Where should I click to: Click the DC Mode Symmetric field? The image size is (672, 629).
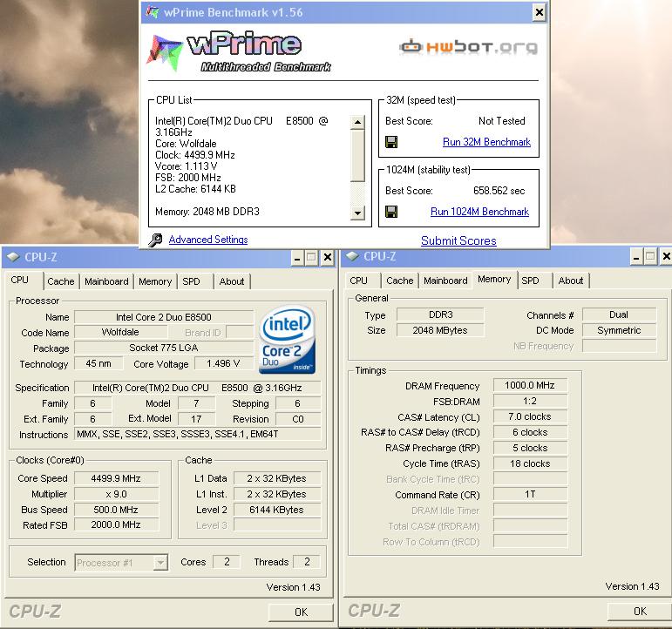pyautogui.click(x=619, y=330)
